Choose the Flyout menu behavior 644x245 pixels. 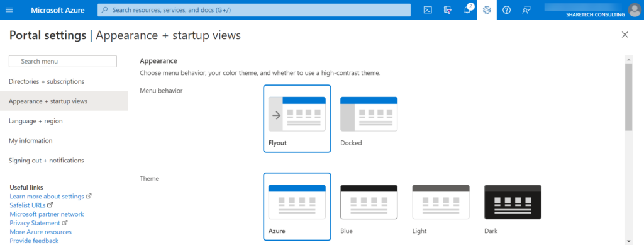(297, 118)
